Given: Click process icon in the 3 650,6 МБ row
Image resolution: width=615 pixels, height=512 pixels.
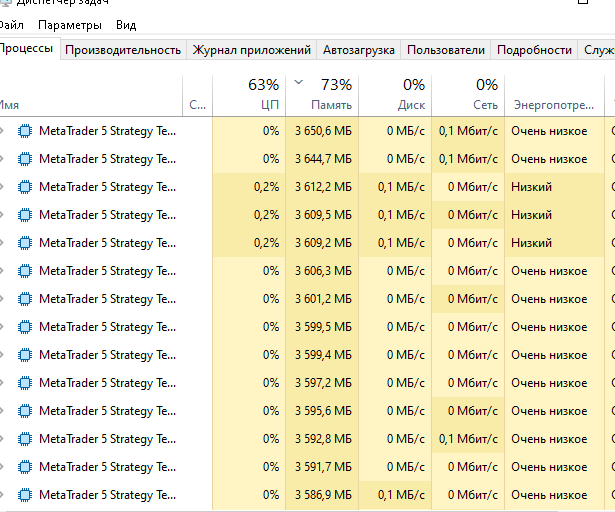Looking at the screenshot, I should [25, 131].
